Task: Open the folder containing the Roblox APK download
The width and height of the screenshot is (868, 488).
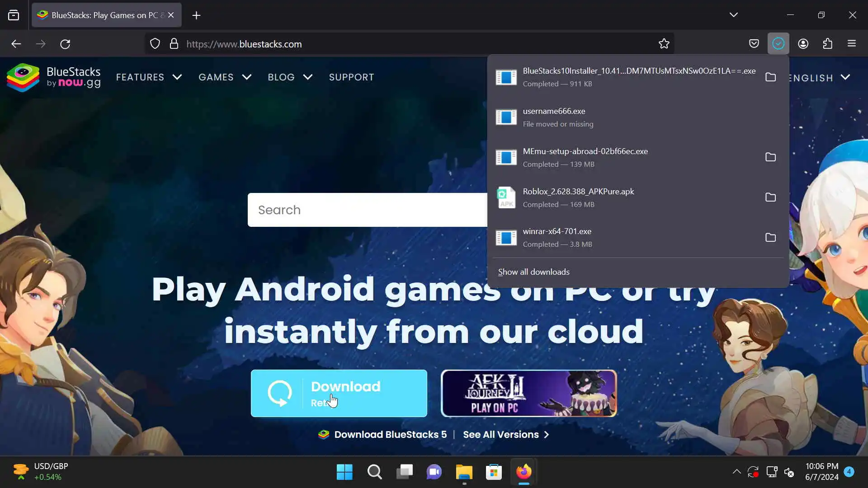Action: pyautogui.click(x=770, y=197)
